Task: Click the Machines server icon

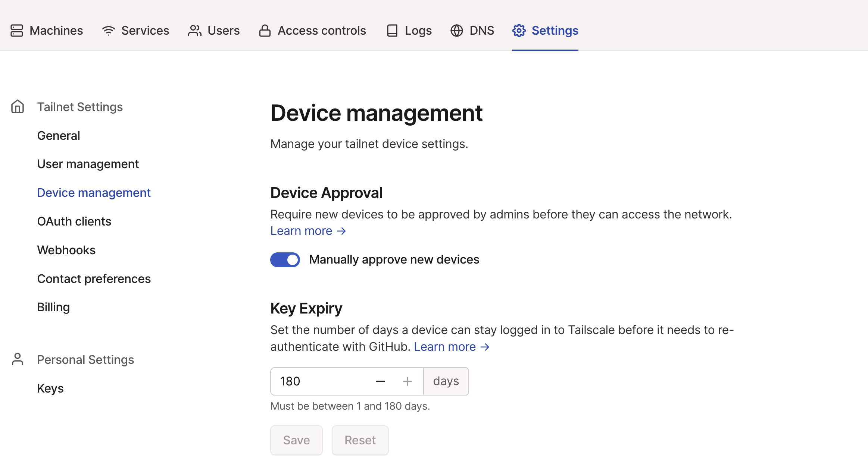Action: (17, 31)
